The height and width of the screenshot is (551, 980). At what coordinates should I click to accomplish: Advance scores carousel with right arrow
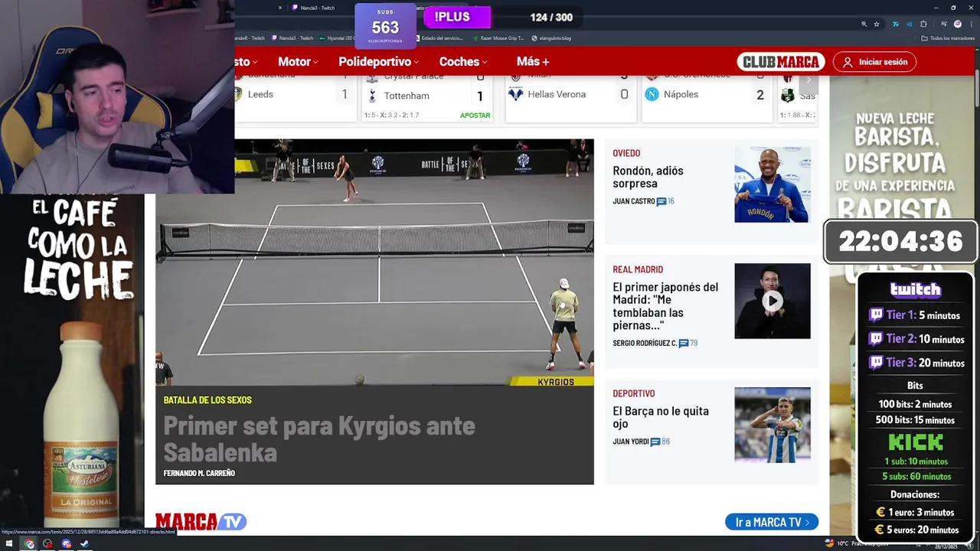click(x=808, y=80)
